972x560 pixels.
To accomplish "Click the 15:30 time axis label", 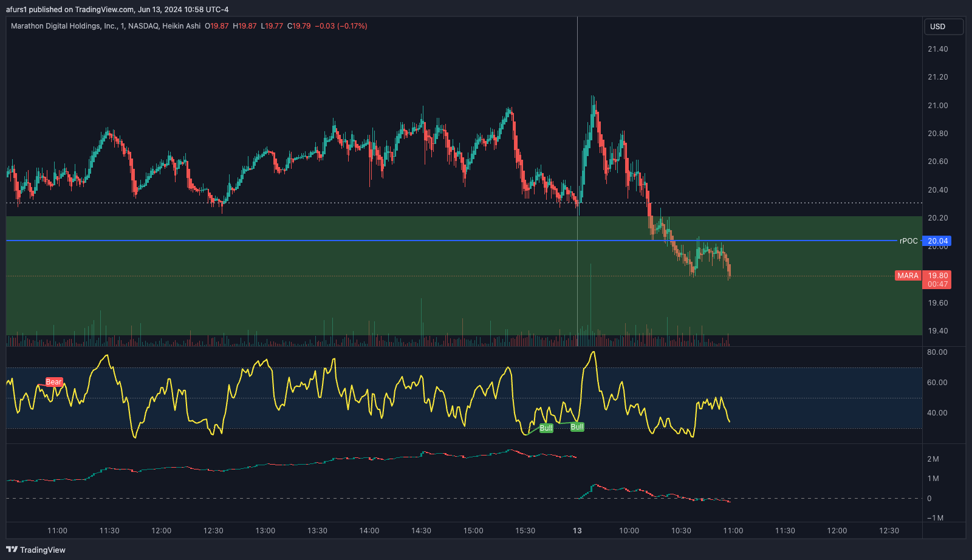I will click(525, 531).
